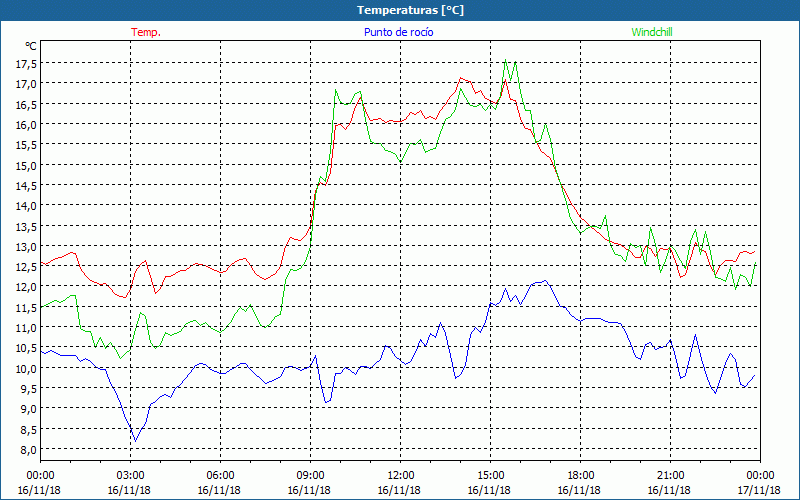
Task: Click the 13,5 y-axis value
Action: 26,226
